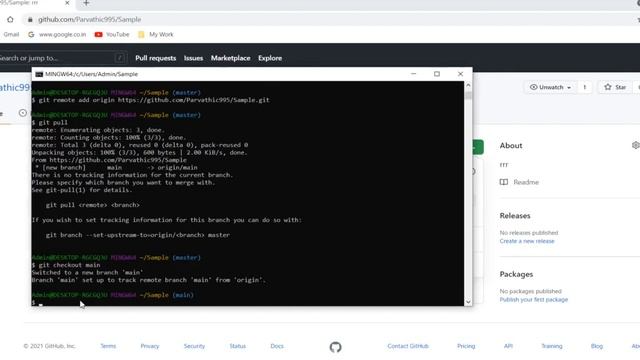This screenshot has height=360, width=640.
Task: Open the My Work bookmarks folder
Action: click(x=156, y=35)
